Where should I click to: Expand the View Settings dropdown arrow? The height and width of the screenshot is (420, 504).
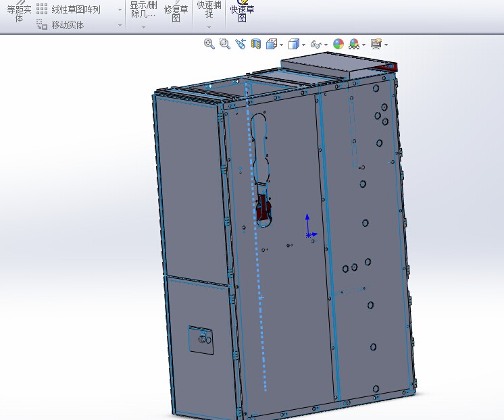[386, 45]
